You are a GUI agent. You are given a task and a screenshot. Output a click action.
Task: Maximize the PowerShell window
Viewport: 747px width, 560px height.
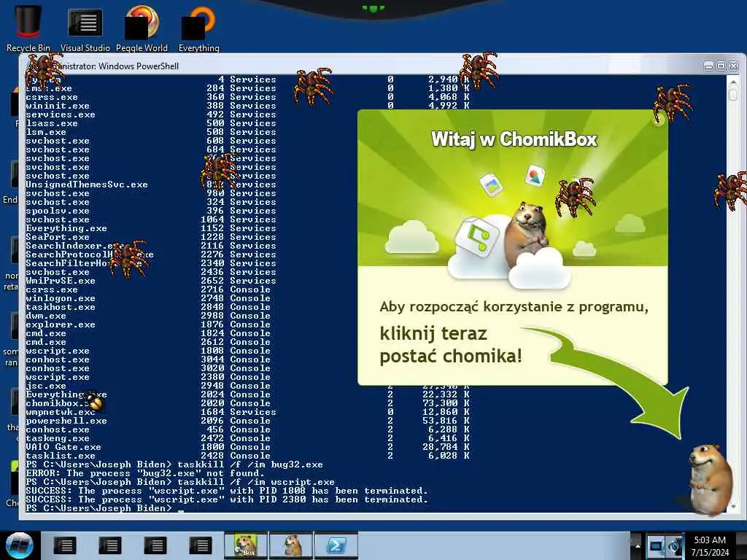pos(721,66)
